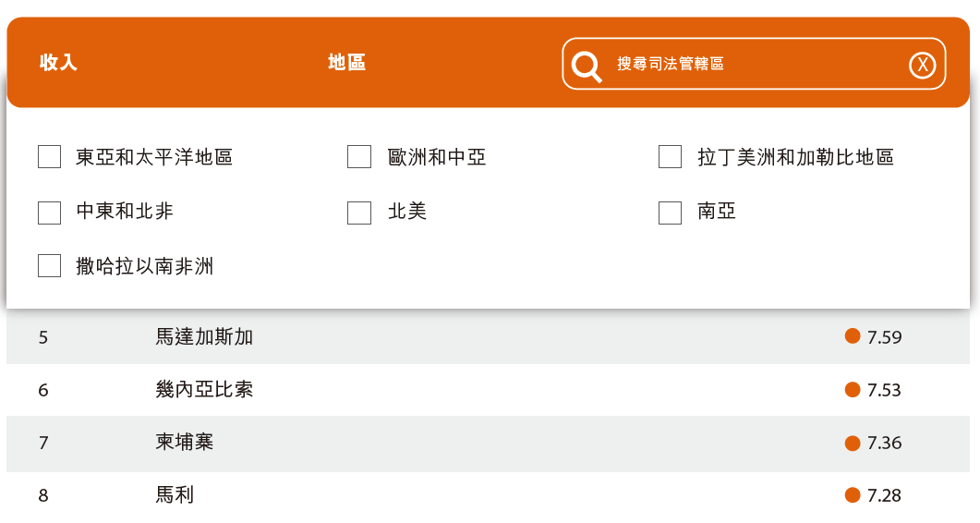Enable the 撒哈拉以南非洲 checkbox
980x523 pixels.
point(50,266)
